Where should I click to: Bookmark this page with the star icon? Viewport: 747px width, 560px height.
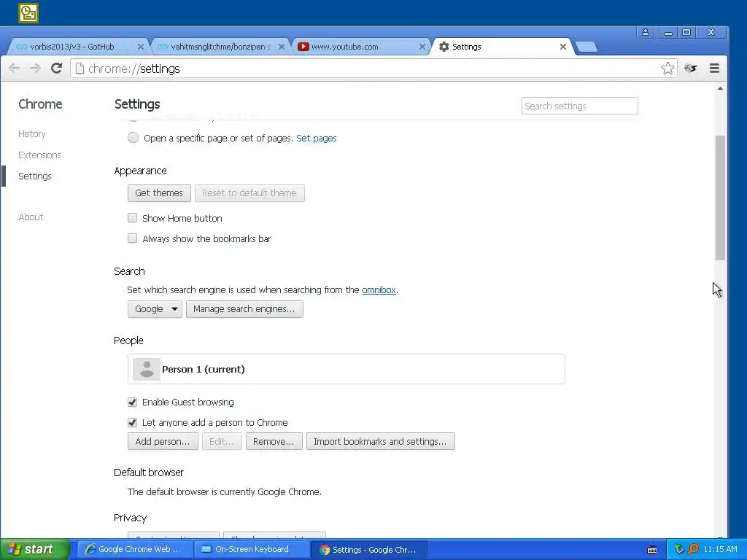point(667,68)
